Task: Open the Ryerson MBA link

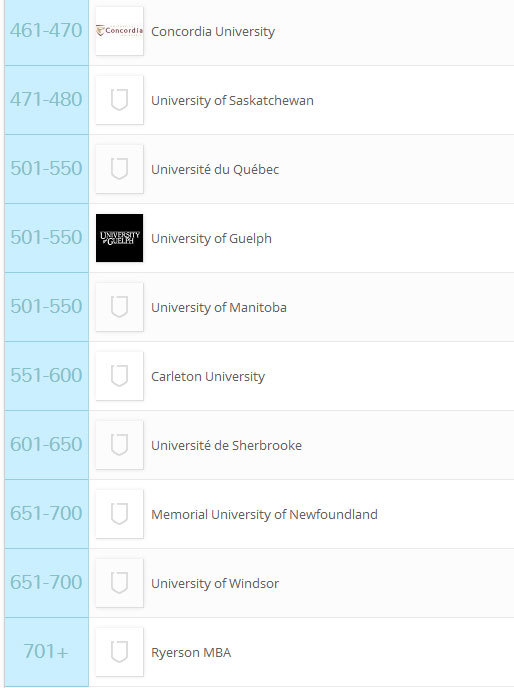Action: [191, 652]
